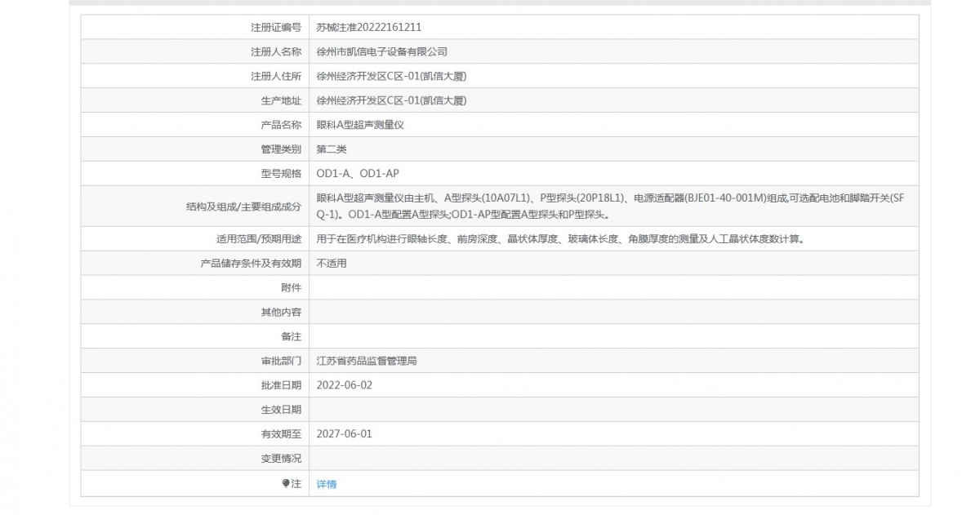Click the 注册人住所 address value

391,76
